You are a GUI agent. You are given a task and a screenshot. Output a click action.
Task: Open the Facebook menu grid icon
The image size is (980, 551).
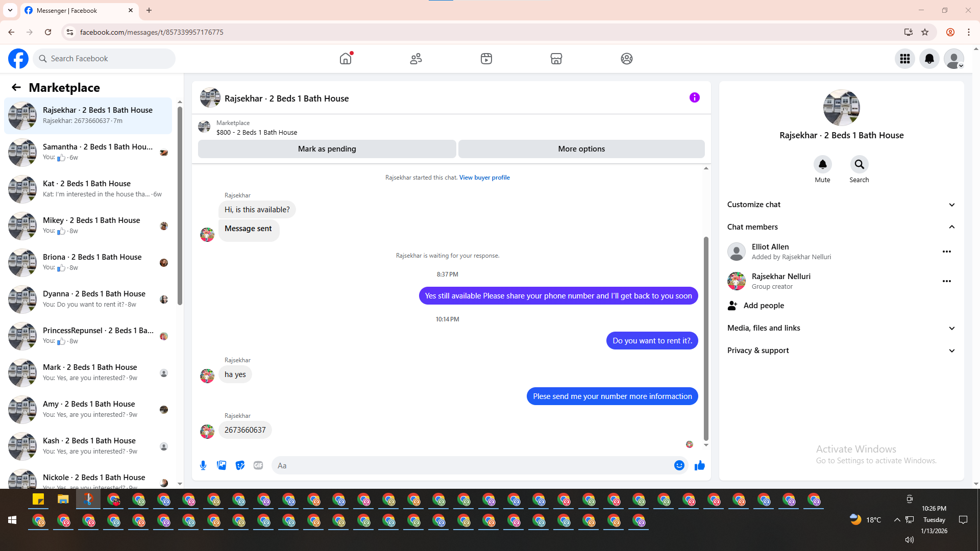pyautogui.click(x=905, y=59)
